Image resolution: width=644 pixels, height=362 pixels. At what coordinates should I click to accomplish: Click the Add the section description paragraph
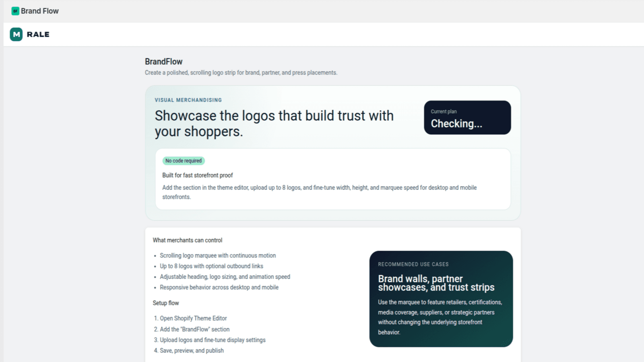pyautogui.click(x=320, y=192)
